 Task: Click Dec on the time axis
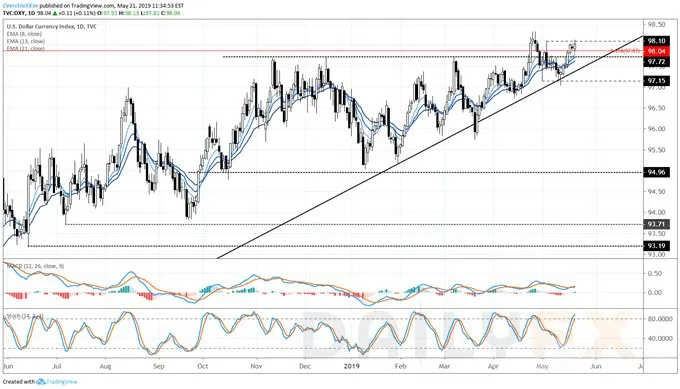[305, 366]
